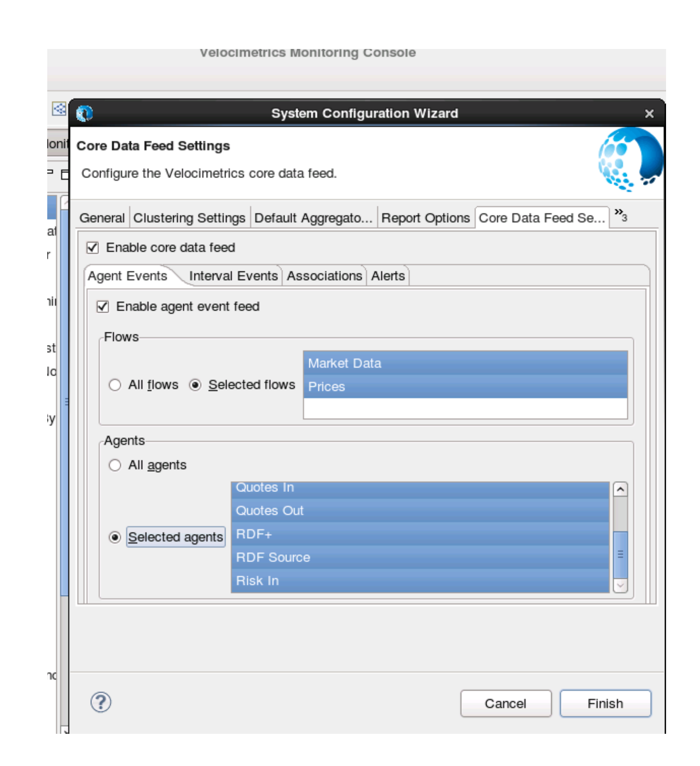This screenshot has height=766, width=700.
Task: Click agents list scroll down arrow
Action: point(621,585)
